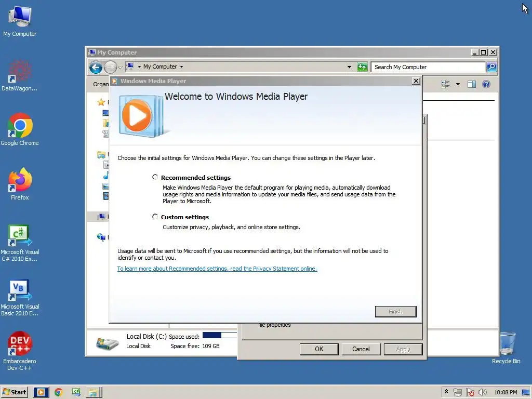Expand the arrow before My Computer breadcrumb
The height and width of the screenshot is (399, 532).
pos(139,66)
